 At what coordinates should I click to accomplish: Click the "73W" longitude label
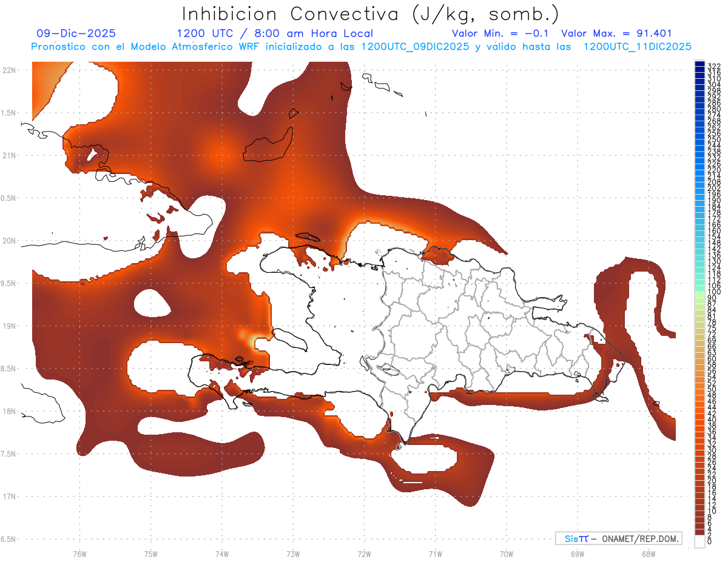pos(293,554)
